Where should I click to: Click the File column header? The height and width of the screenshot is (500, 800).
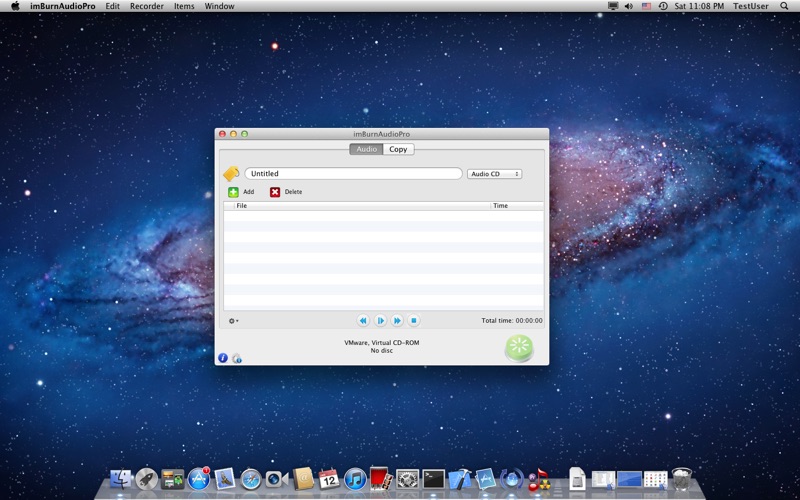point(362,206)
